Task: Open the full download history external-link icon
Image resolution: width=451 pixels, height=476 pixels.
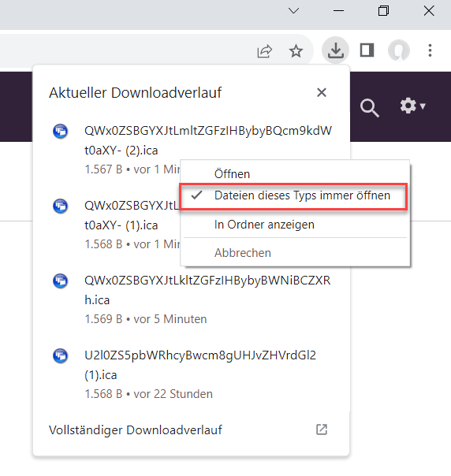Action: 322,430
